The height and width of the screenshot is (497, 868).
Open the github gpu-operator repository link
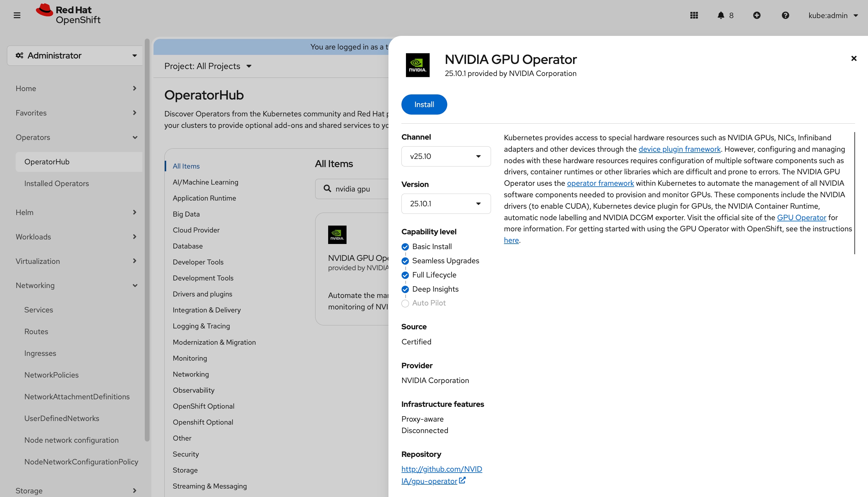pyautogui.click(x=441, y=475)
